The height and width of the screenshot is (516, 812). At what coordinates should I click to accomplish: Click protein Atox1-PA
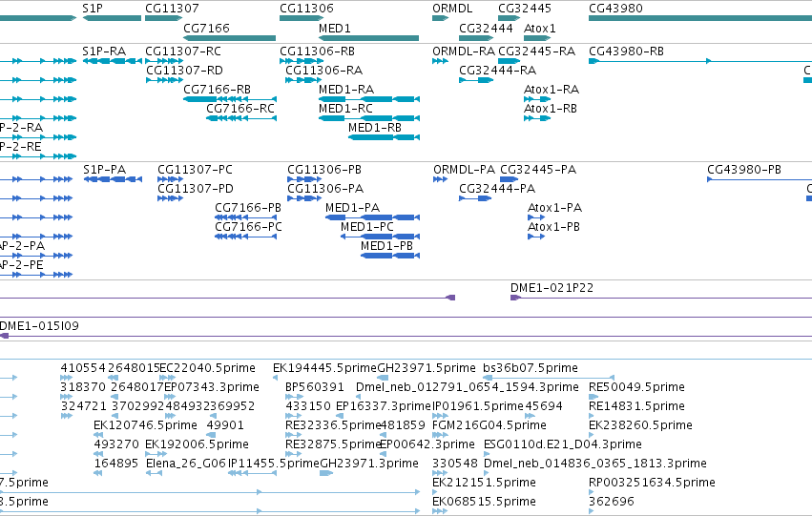pos(536,217)
